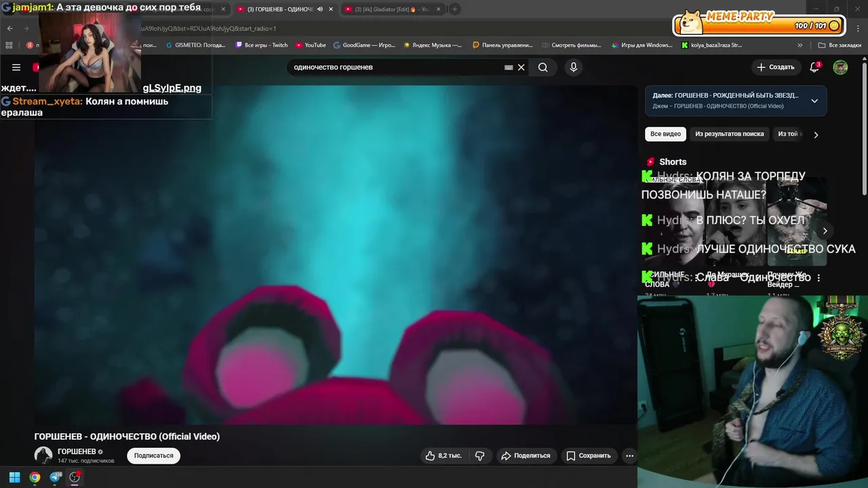Viewport: 868px width, 488px height.
Task: Open the GoodGame — Игро... bookmark
Action: point(364,45)
